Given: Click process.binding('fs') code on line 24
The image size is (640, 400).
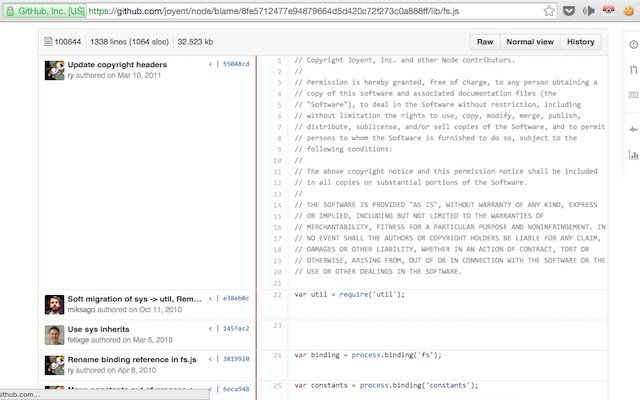Looking at the screenshot, I should [x=396, y=355].
